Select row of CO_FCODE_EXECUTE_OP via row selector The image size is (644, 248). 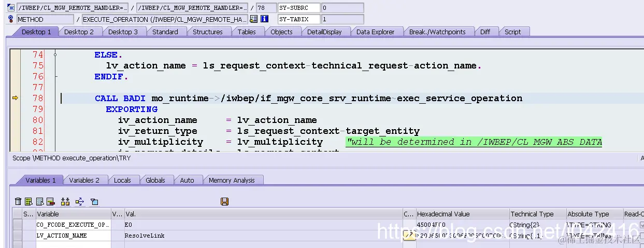coord(18,225)
